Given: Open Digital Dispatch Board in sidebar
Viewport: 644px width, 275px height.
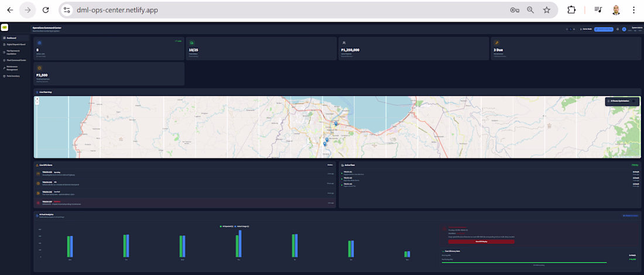Looking at the screenshot, I should click(16, 44).
